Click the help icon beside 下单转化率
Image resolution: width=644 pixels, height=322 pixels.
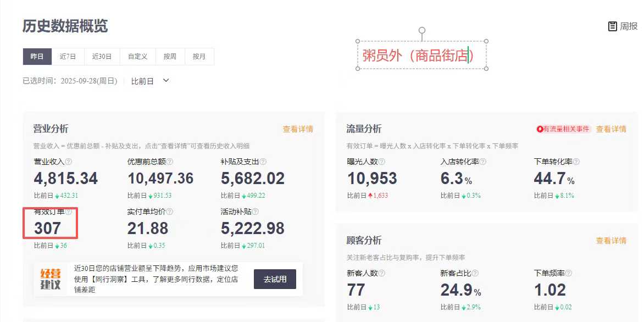click(x=576, y=162)
